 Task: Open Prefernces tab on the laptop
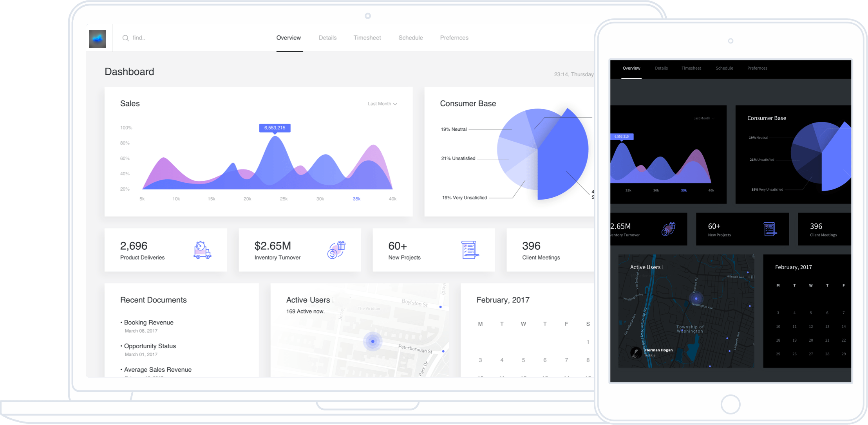454,38
